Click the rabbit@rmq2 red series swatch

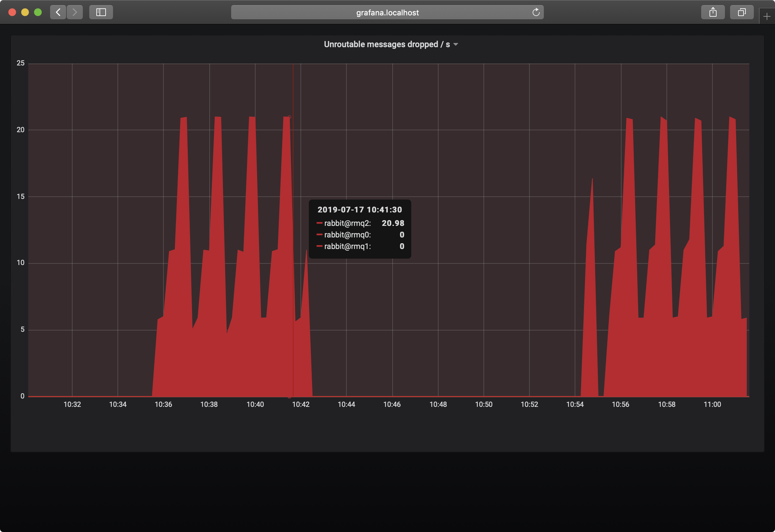[x=319, y=223]
